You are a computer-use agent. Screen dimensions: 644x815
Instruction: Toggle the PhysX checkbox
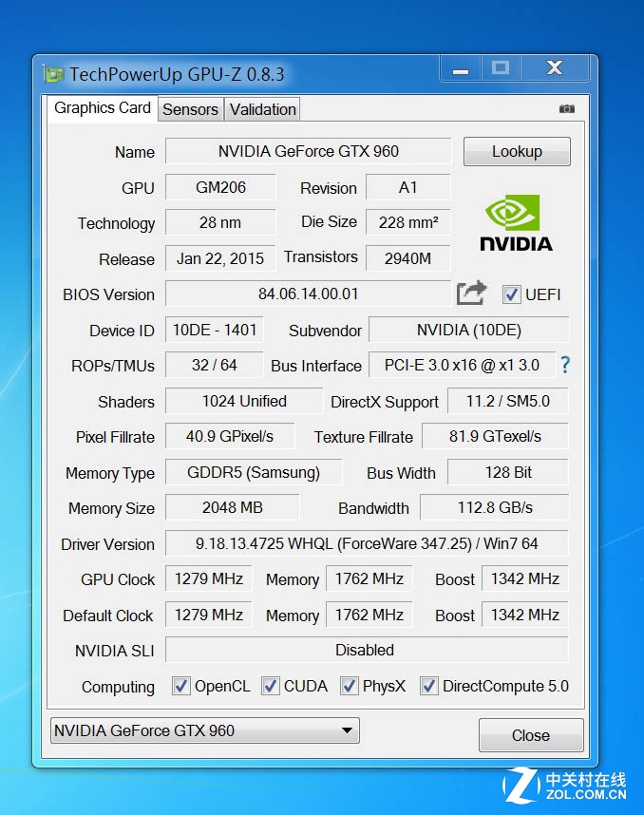(350, 686)
